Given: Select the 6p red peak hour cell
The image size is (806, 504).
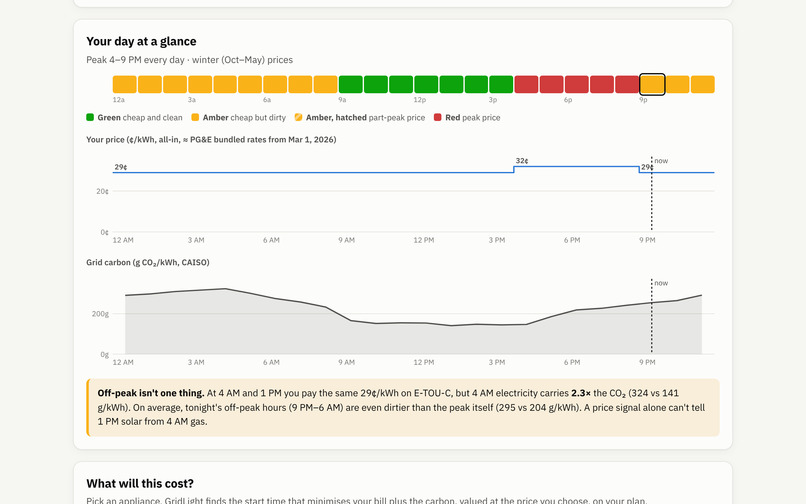Looking at the screenshot, I should (x=577, y=84).
